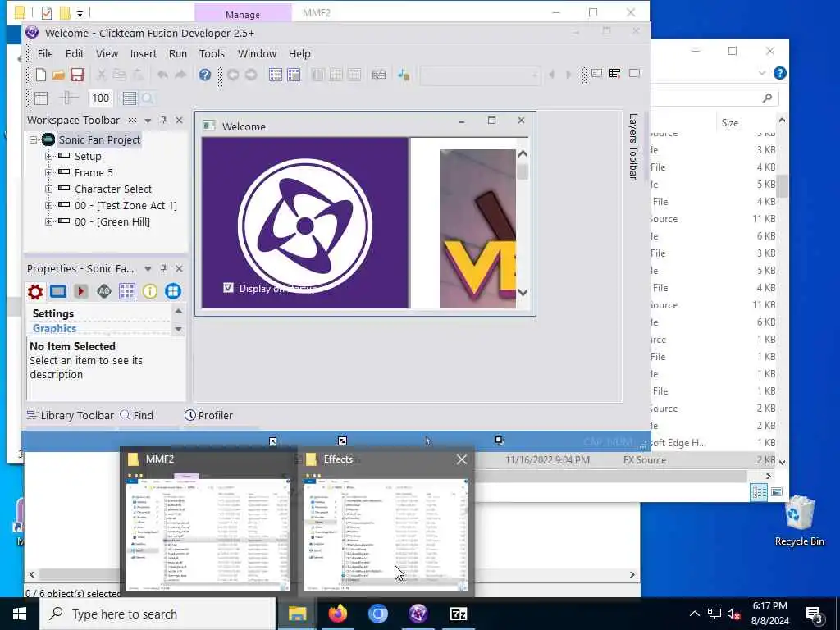
Task: Click the list view icon beside zoom magnifier
Action: (x=129, y=98)
